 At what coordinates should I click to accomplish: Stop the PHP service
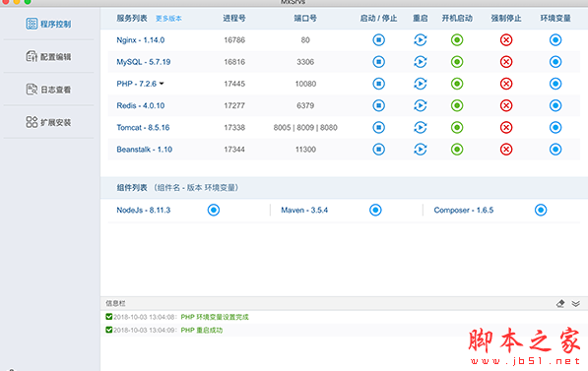(379, 84)
